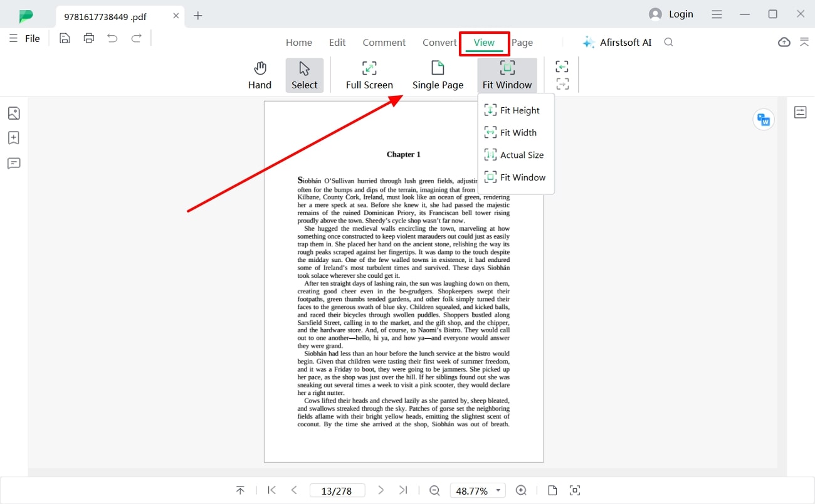Click the next view arrow icon
The image size is (815, 504).
(x=562, y=83)
